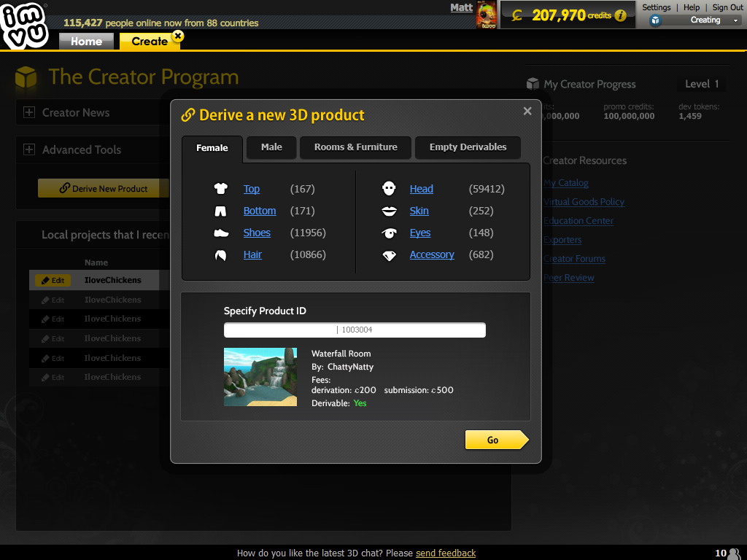Open the Hair category link
This screenshot has height=560, width=747.
point(252,254)
